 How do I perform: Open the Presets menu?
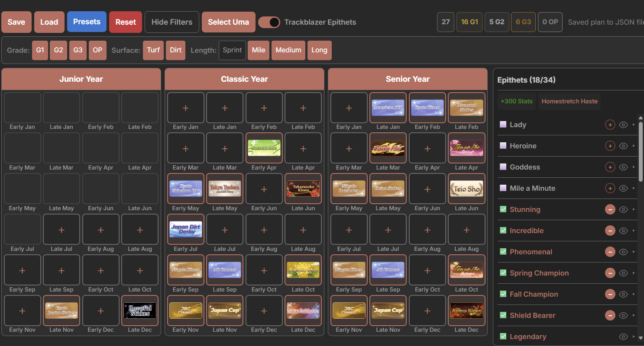pos(87,22)
